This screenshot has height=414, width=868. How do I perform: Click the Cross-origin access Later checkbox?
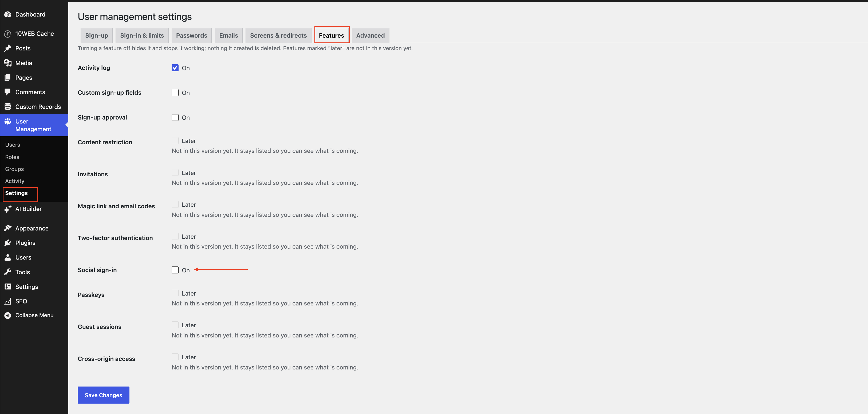[x=175, y=357]
